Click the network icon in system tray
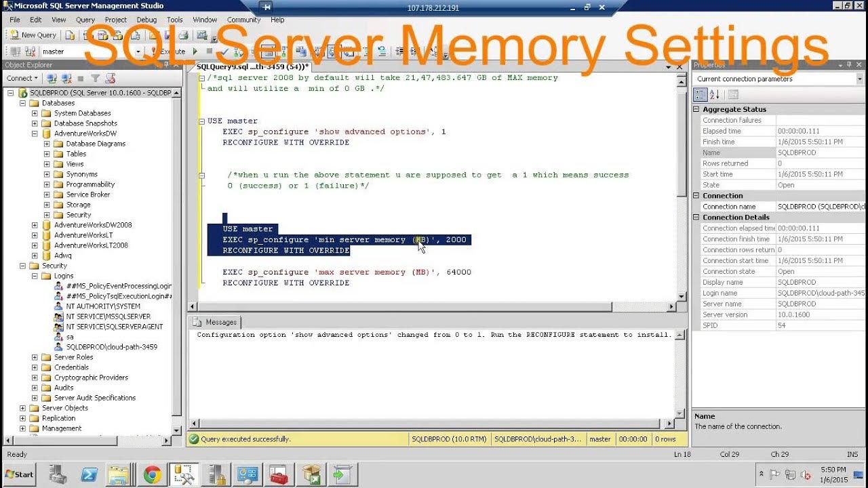This screenshot has height=488, width=868. point(790,474)
